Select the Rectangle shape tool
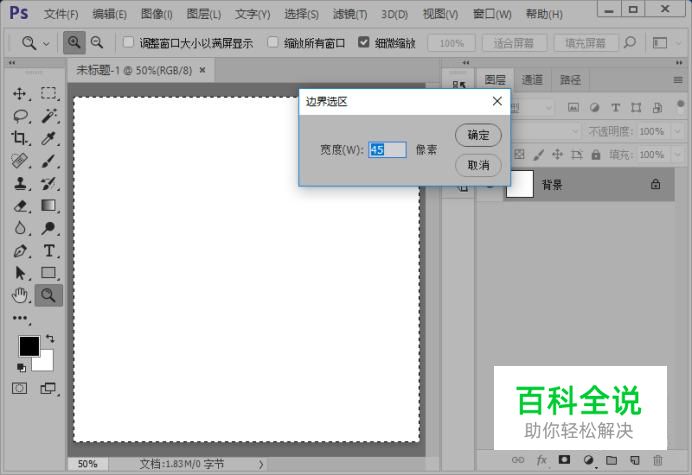 click(x=48, y=273)
